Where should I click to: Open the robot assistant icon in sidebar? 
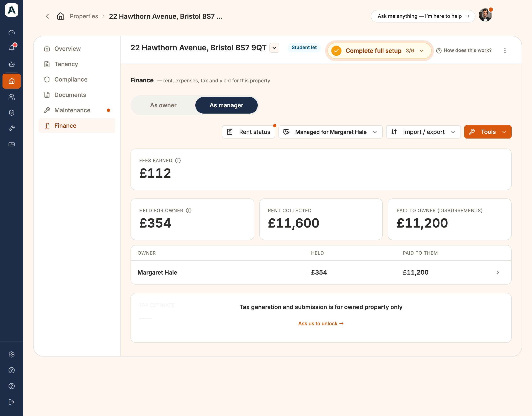(x=11, y=64)
